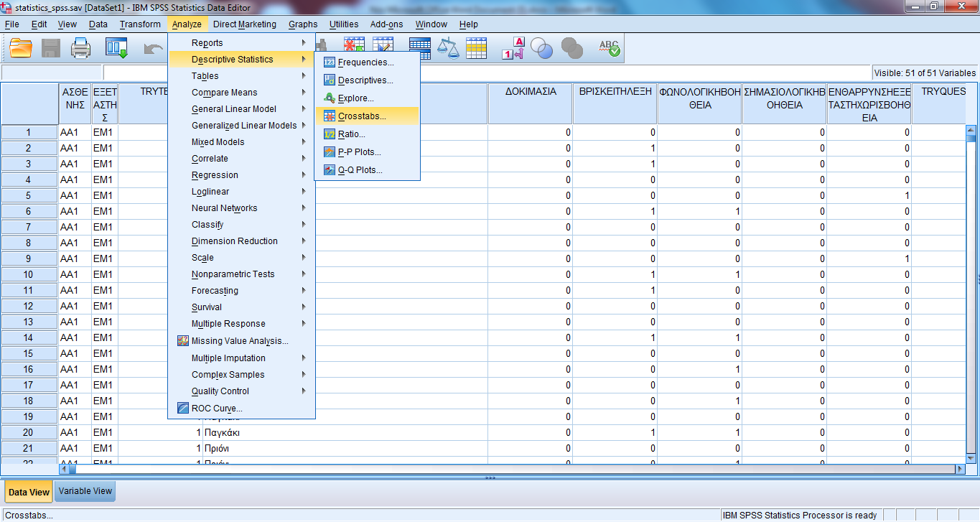Click the Recall recently used dialogs icon
The width and height of the screenshot is (980, 522).
[x=116, y=48]
